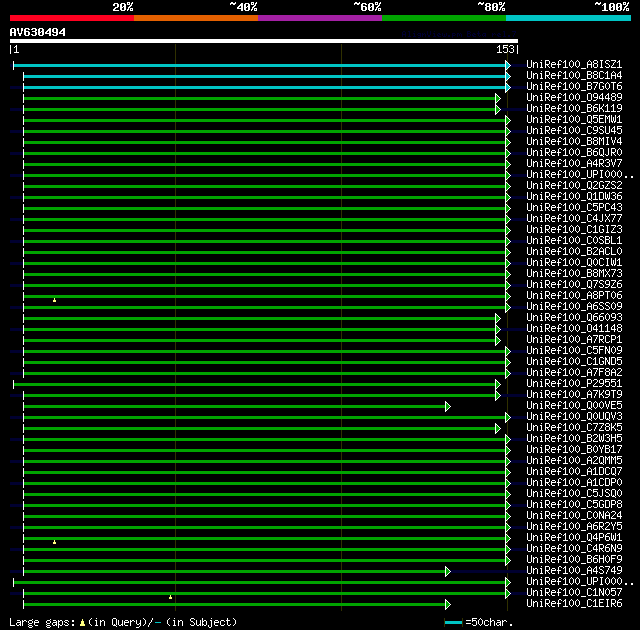Select label UniRef100_C1GND5
Image resolution: width=640 pixels, height=630 pixels.
(x=574, y=362)
